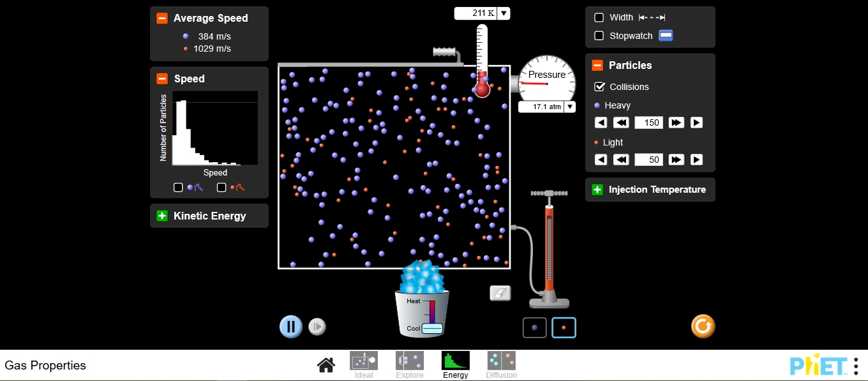Click the width arrow icon next to Width
Image resolution: width=868 pixels, height=381 pixels.
click(652, 18)
